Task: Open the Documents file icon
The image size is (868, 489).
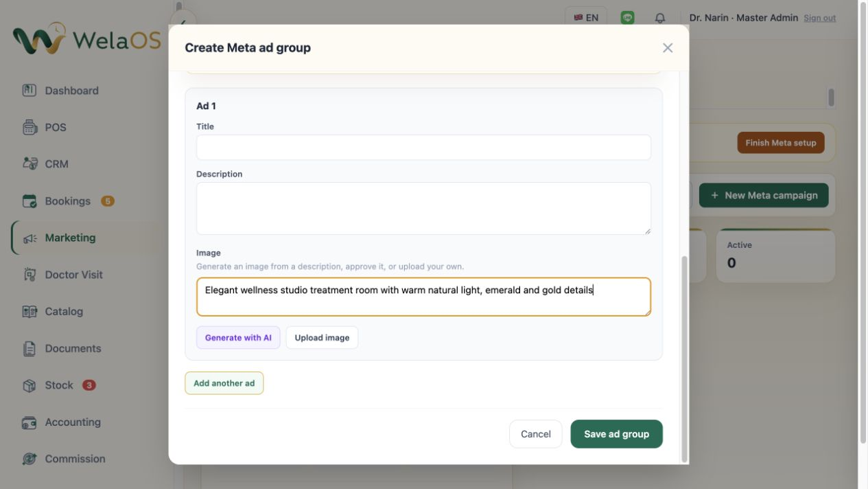Action: pos(30,348)
